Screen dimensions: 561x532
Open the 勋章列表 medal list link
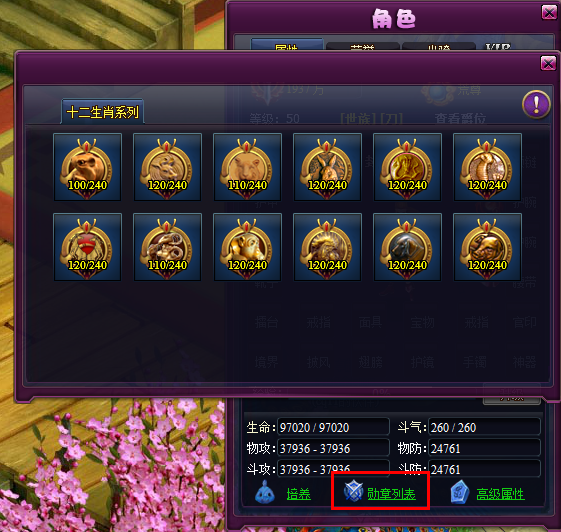click(391, 494)
